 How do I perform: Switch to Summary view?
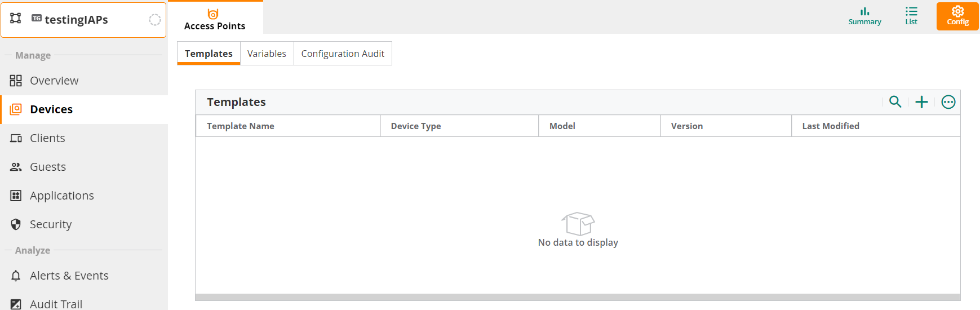[x=864, y=16]
